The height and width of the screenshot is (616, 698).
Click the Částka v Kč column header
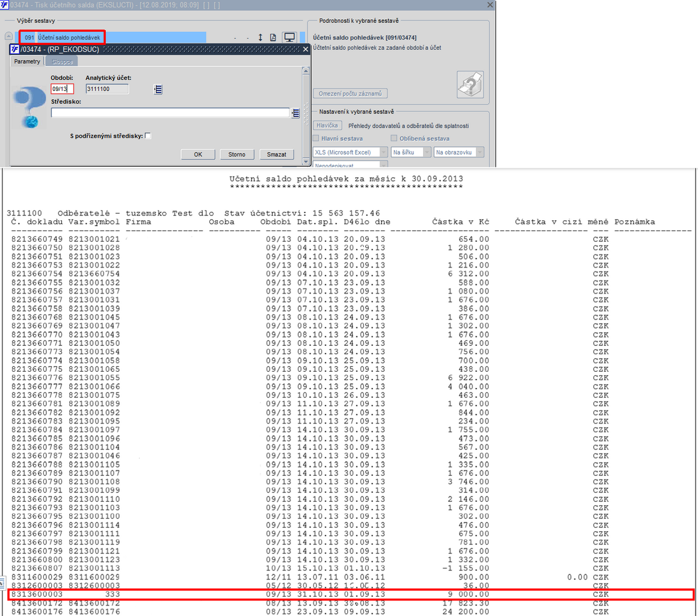460,221
